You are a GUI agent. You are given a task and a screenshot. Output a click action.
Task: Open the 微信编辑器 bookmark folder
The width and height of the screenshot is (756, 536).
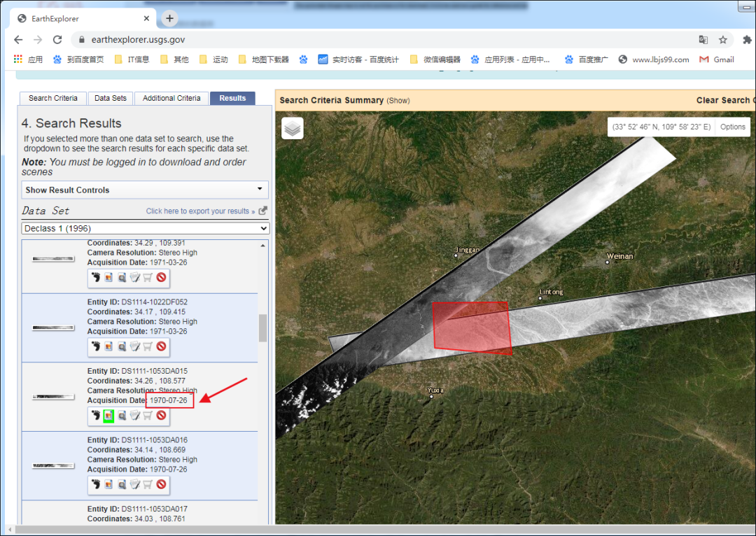coord(435,59)
